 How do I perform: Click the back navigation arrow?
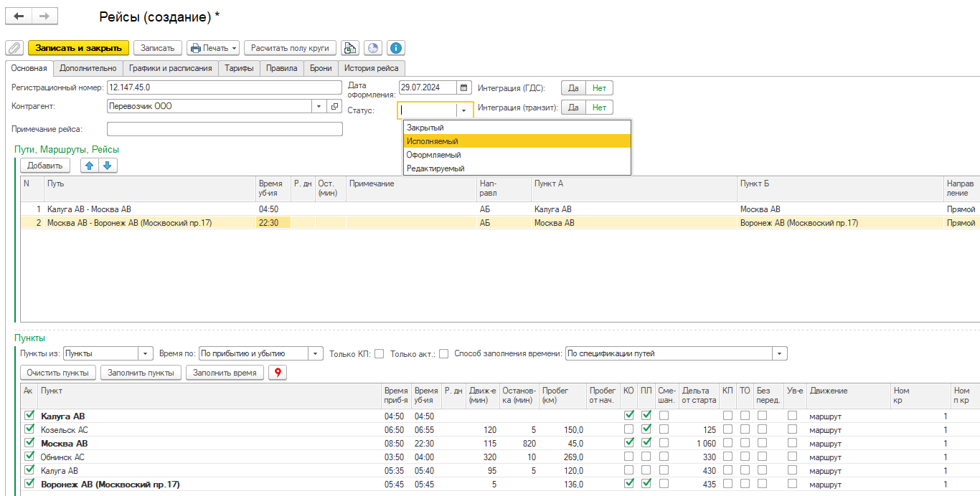coord(19,16)
